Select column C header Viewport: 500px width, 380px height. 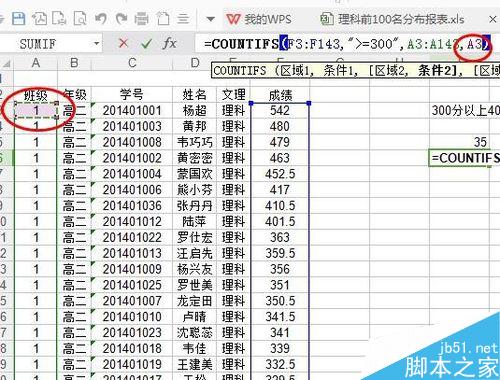click(x=132, y=63)
